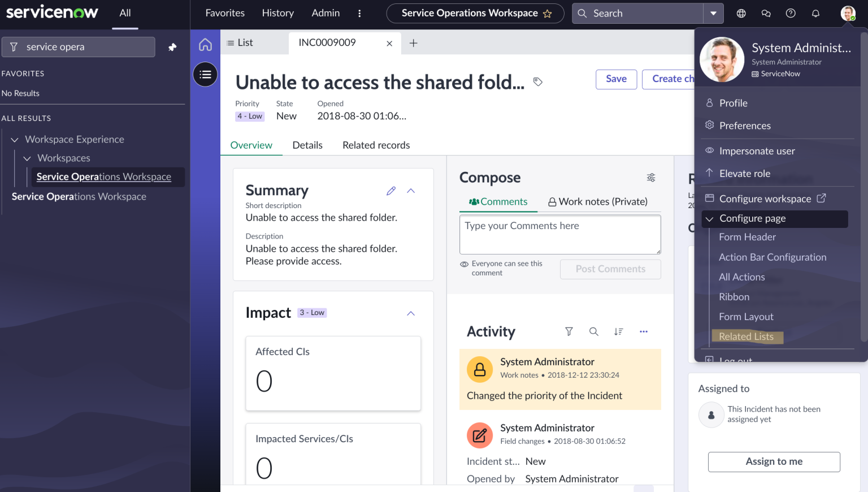Switch to the Details tab

[x=307, y=145]
